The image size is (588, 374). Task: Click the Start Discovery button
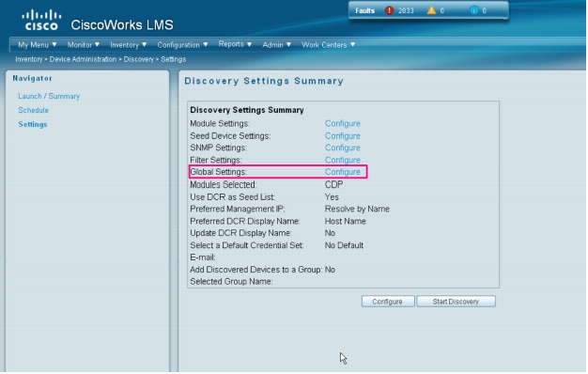456,302
